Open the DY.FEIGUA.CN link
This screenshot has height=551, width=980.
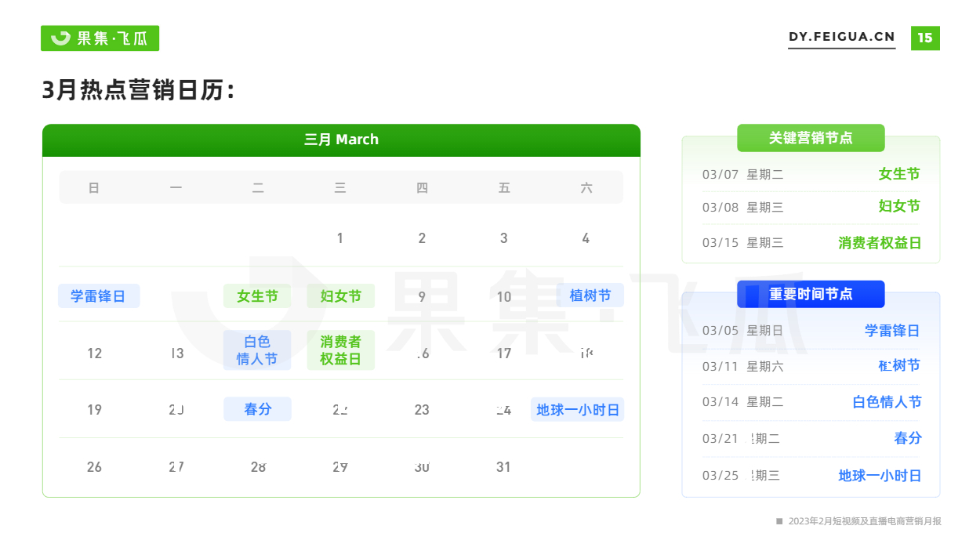click(841, 37)
